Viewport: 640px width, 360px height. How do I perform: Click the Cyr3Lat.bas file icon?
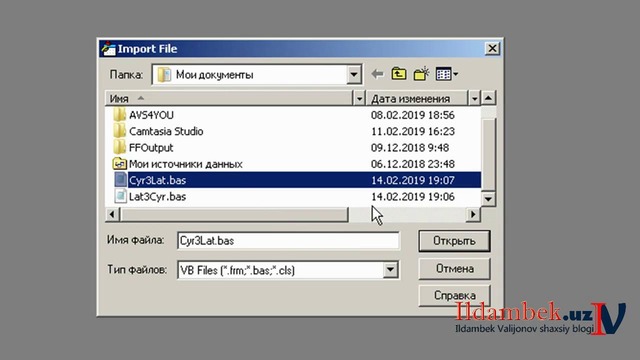[120, 180]
